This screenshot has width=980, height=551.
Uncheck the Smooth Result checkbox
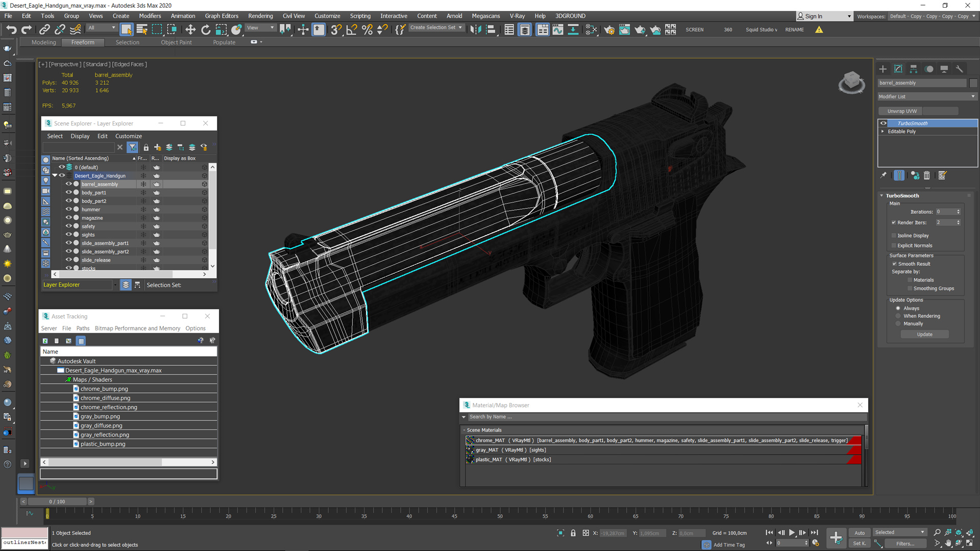pos(894,264)
